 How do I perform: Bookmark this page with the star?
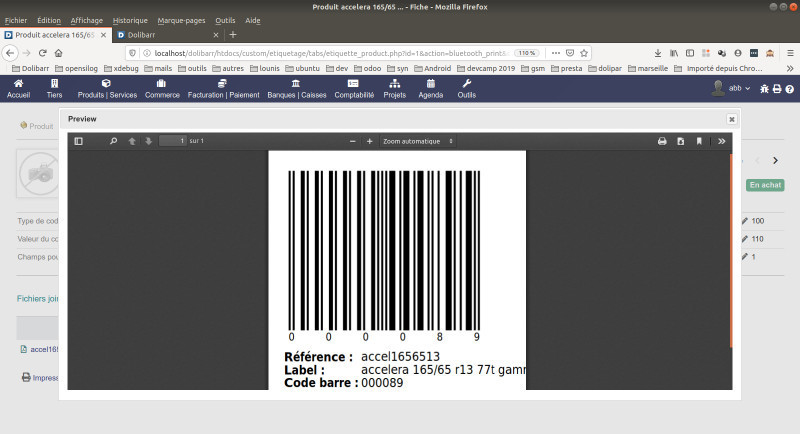(x=584, y=53)
